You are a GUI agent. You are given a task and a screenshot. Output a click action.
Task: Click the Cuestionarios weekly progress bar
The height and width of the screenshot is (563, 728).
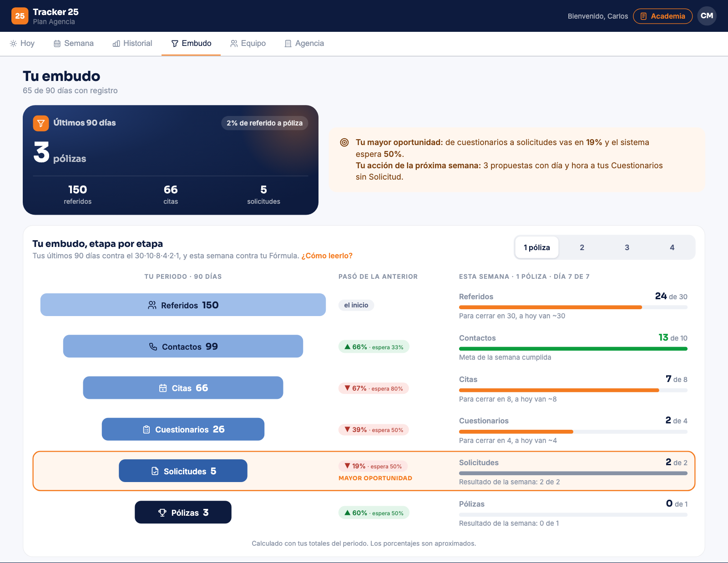(x=573, y=432)
